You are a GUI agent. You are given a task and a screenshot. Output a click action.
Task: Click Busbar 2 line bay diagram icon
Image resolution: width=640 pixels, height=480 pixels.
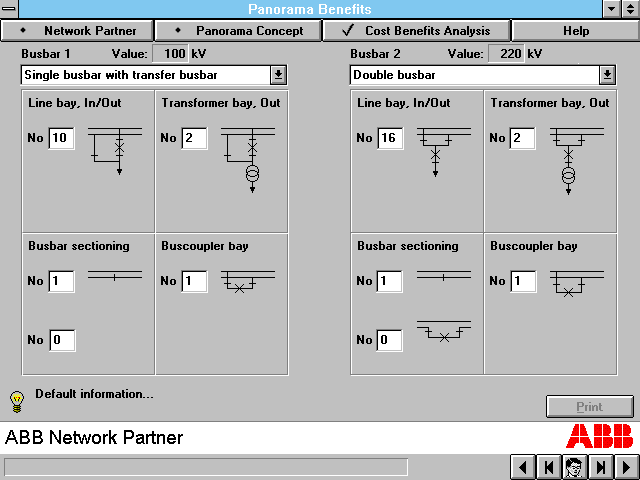click(444, 152)
